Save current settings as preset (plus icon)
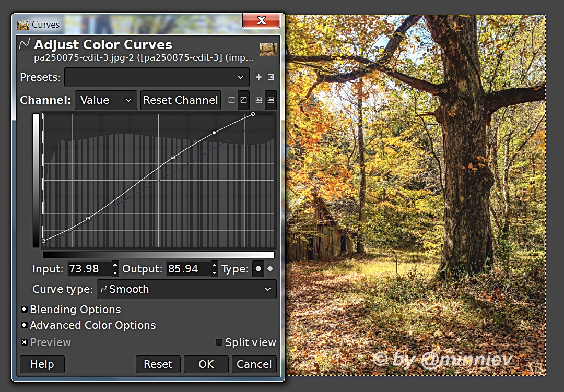 (x=258, y=77)
